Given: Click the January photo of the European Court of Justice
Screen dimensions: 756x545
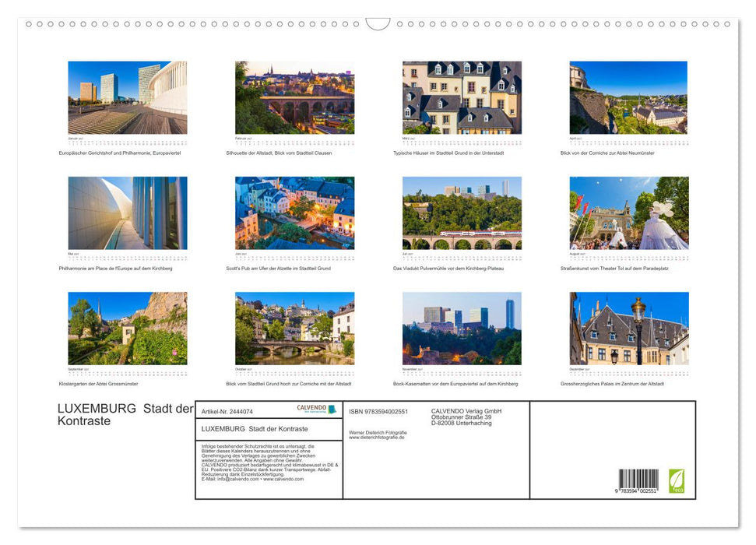Looking at the screenshot, I should pyautogui.click(x=127, y=97).
